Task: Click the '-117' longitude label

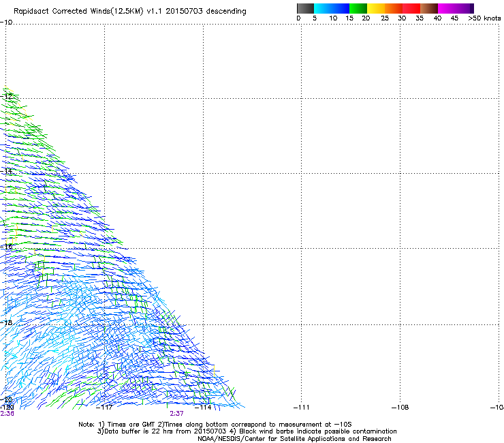Action: click(x=104, y=408)
